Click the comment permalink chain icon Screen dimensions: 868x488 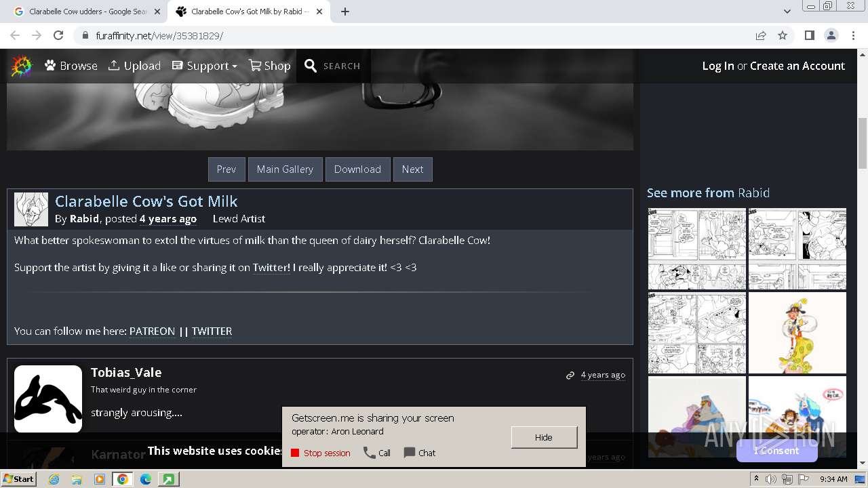point(570,375)
